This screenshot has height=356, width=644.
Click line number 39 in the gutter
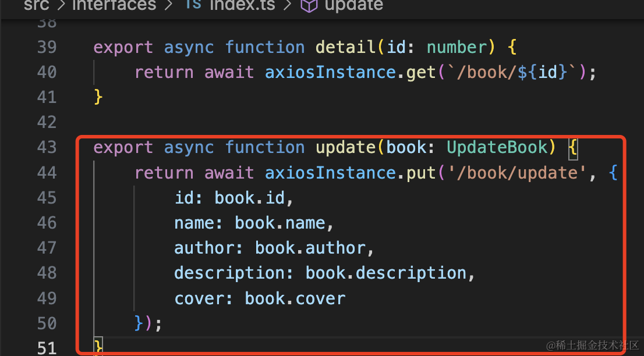point(47,47)
